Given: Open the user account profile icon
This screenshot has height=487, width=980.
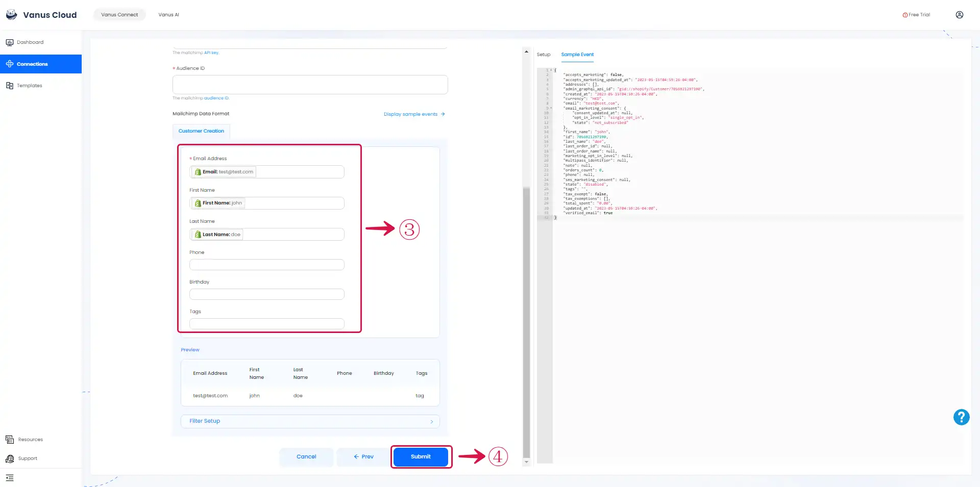Looking at the screenshot, I should [960, 15].
